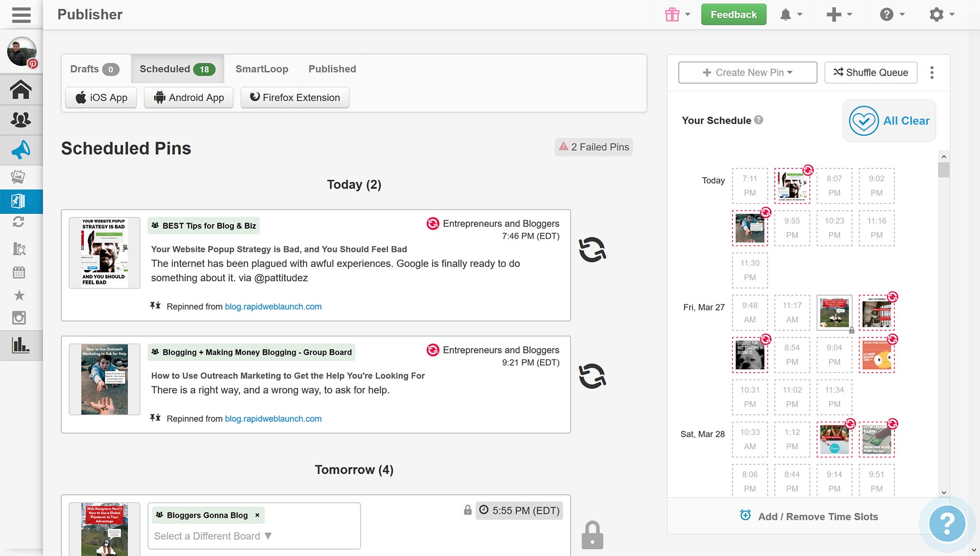Viewport: 980px width, 556px height.
Task: Open the Instagram sidebar icon
Action: [19, 318]
